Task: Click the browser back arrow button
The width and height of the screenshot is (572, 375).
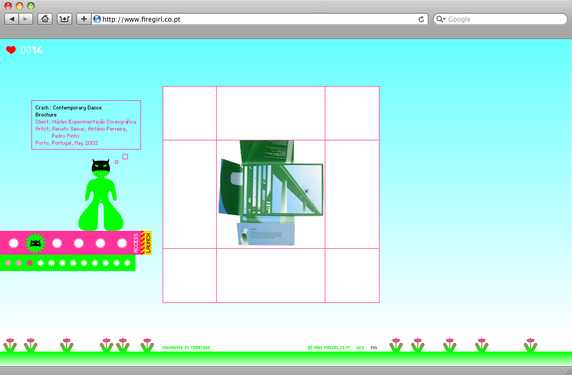Action: pyautogui.click(x=11, y=19)
